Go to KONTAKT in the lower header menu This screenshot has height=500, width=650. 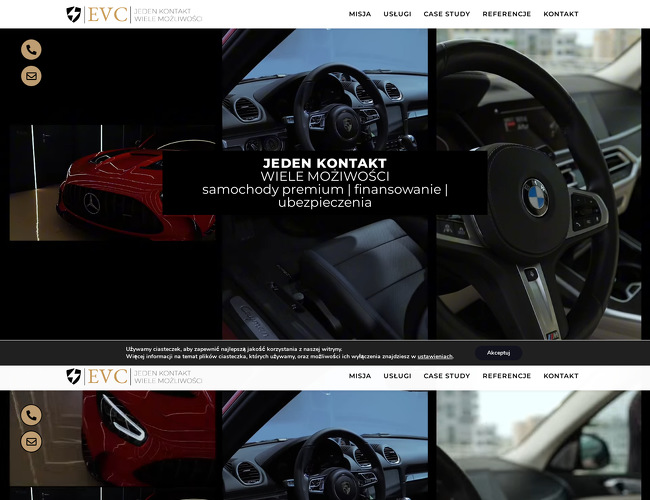point(560,376)
